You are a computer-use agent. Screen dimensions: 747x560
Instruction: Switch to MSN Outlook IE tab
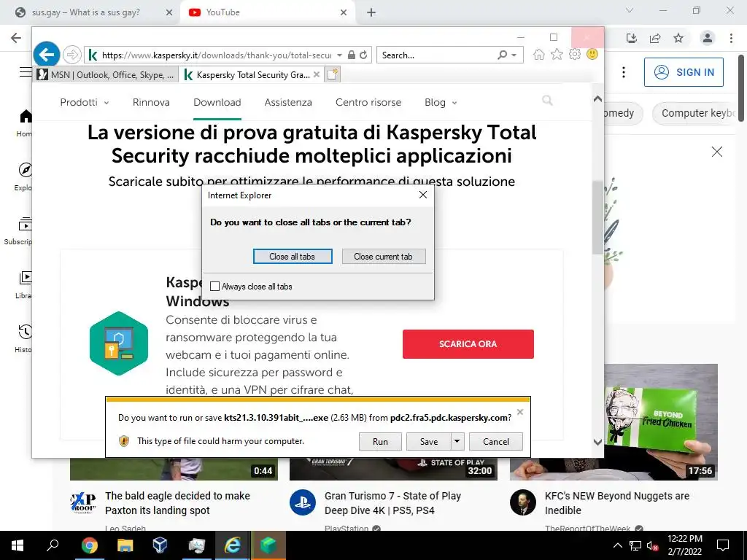coord(106,75)
